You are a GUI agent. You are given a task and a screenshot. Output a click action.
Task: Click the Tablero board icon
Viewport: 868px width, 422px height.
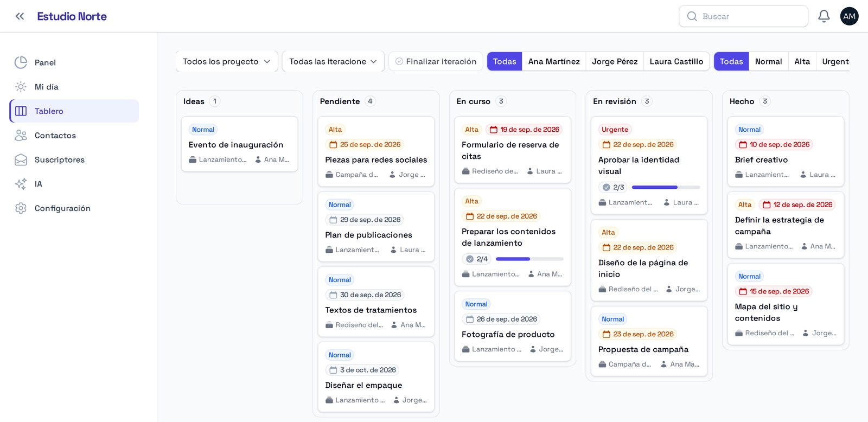click(21, 111)
